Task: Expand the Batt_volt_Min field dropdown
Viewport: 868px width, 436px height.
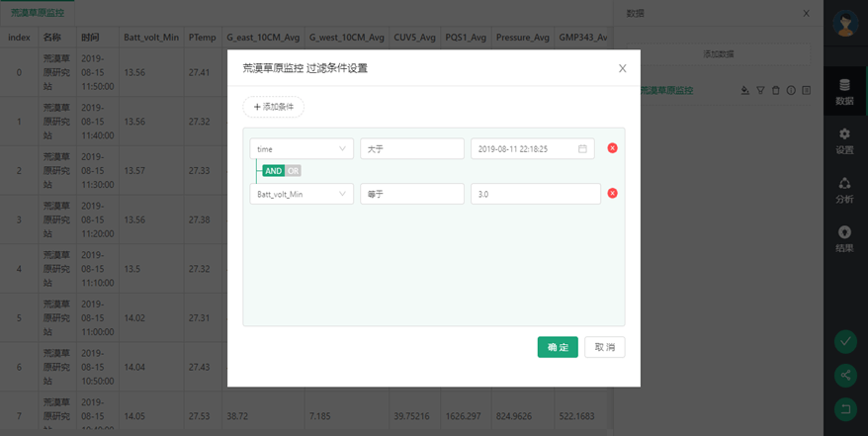Action: point(302,194)
